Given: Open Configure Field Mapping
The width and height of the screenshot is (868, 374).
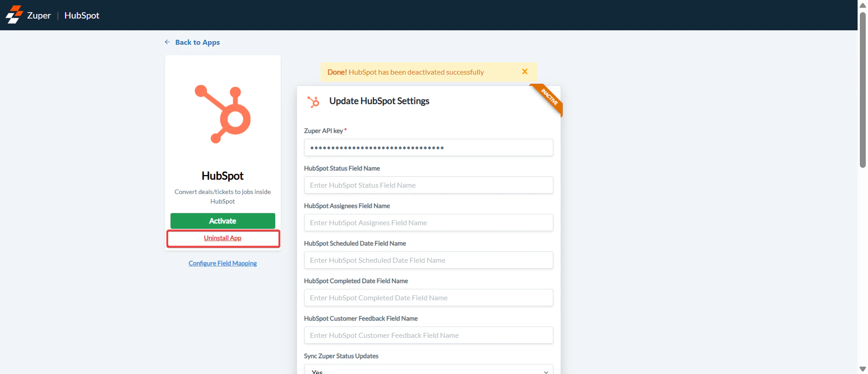Looking at the screenshot, I should coord(223,263).
